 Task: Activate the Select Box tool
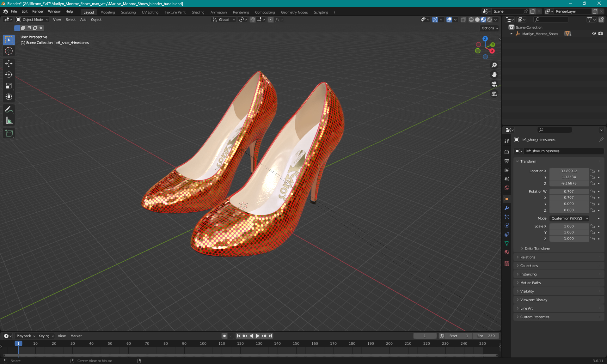[x=9, y=40]
